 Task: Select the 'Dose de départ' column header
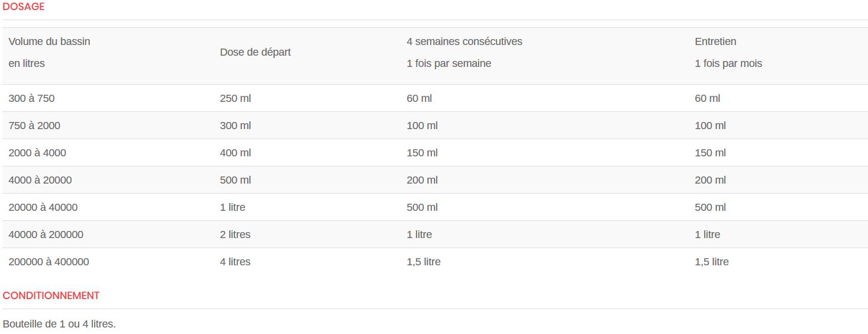pyautogui.click(x=256, y=52)
